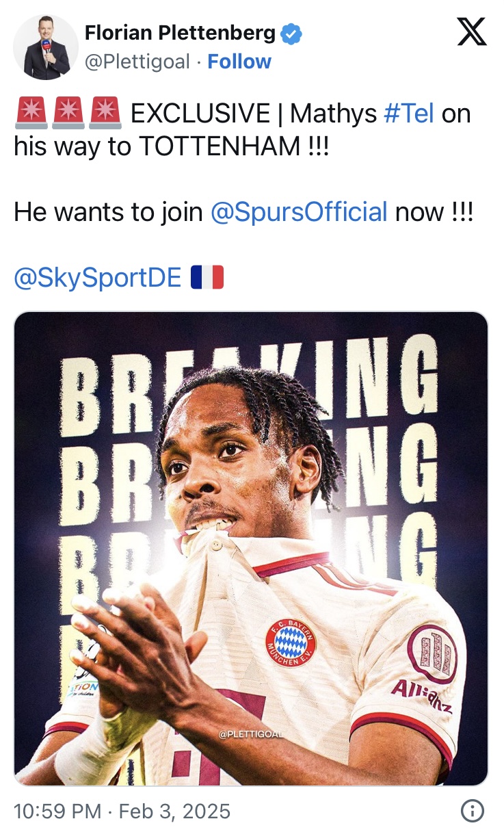Visit the @SpursOfficial mention
This screenshot has width=504, height=832.
pyautogui.click(x=299, y=212)
